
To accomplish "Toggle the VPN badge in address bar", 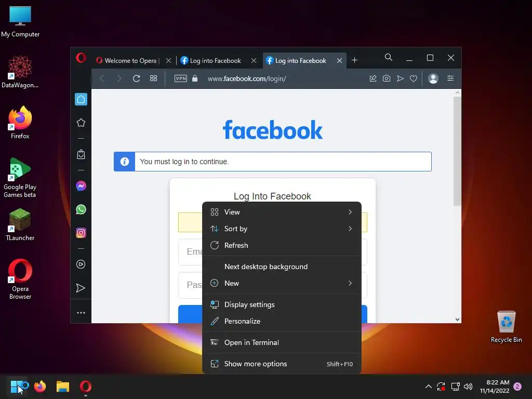I will (x=180, y=78).
